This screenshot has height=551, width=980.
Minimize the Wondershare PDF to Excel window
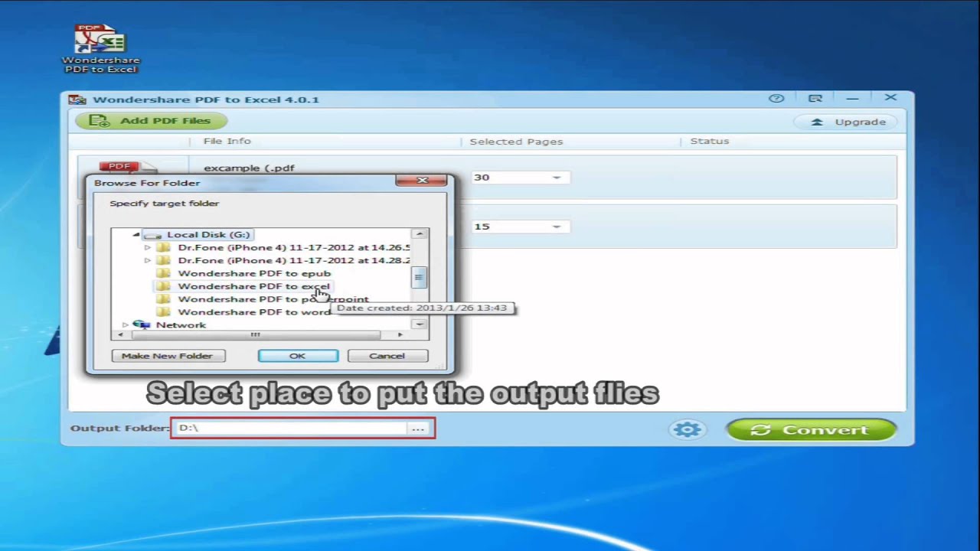point(852,98)
